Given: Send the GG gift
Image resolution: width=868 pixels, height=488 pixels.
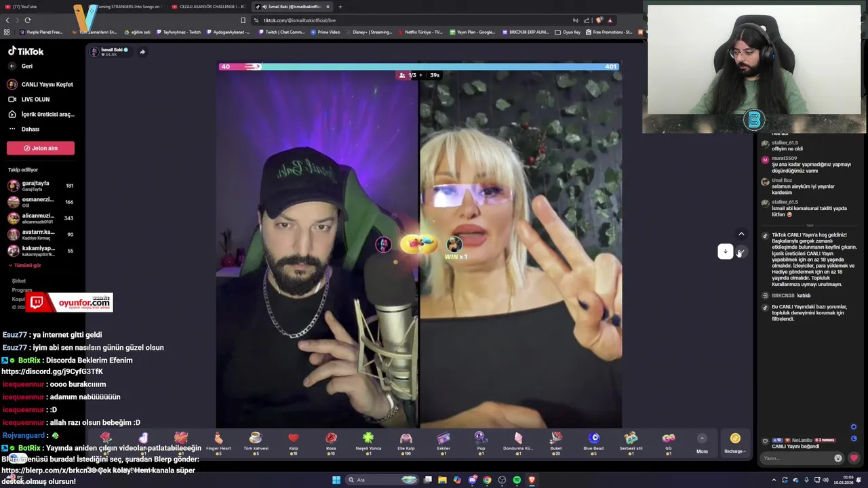Looking at the screenshot, I should click(669, 443).
